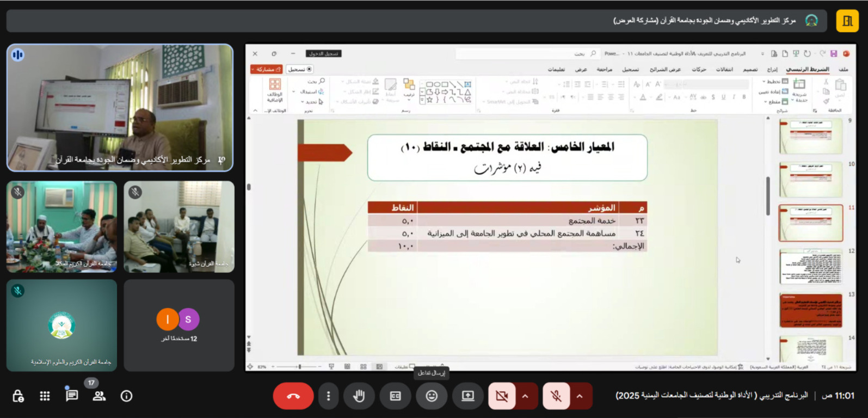Click the tile showing 12 more users
868x418 pixels.
point(179,325)
